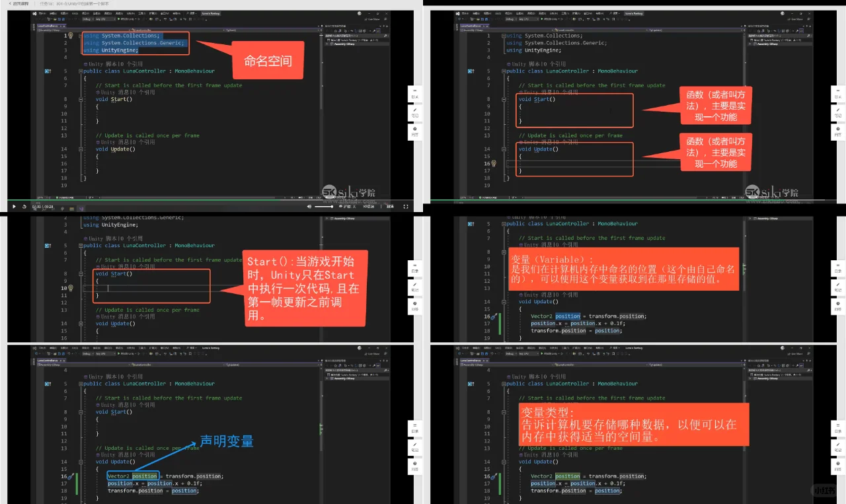Click line 10 lightbulb in the Start() explanation screenshot

[x=69, y=288]
